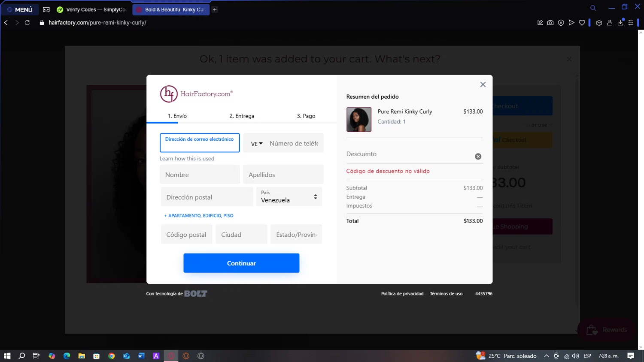Open the VE phone country code dropdown
This screenshot has height=362, width=644.
[257, 144]
